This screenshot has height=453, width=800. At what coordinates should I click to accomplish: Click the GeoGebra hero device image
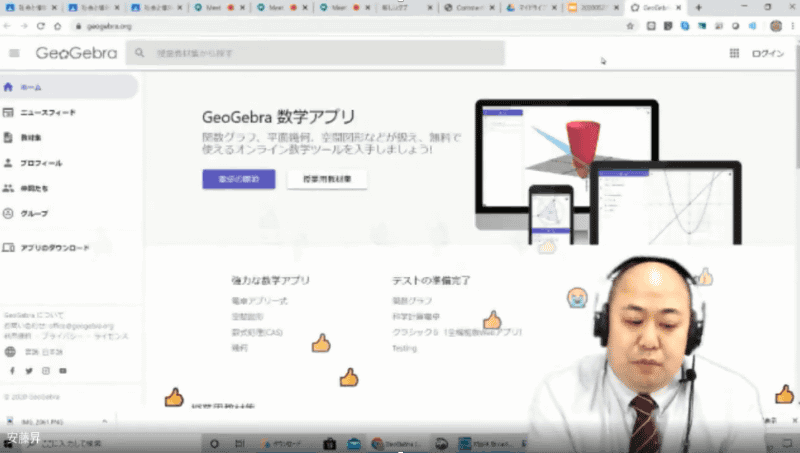coord(608,172)
